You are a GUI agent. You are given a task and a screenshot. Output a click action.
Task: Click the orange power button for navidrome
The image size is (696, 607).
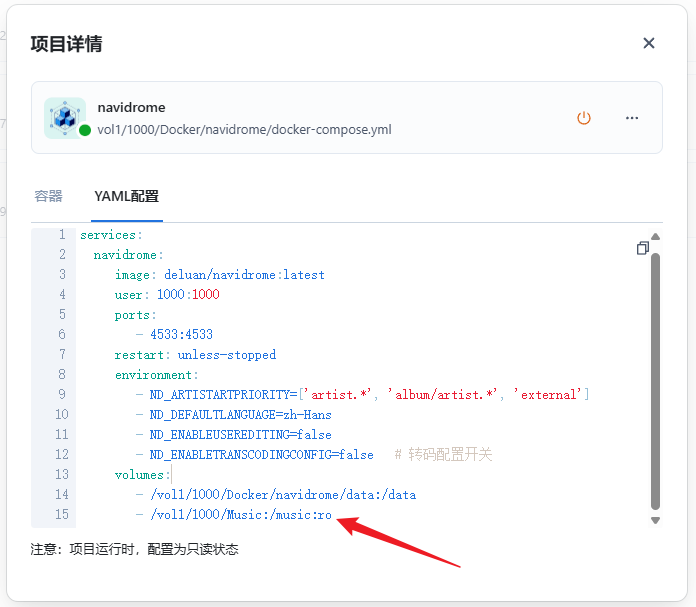(x=584, y=118)
